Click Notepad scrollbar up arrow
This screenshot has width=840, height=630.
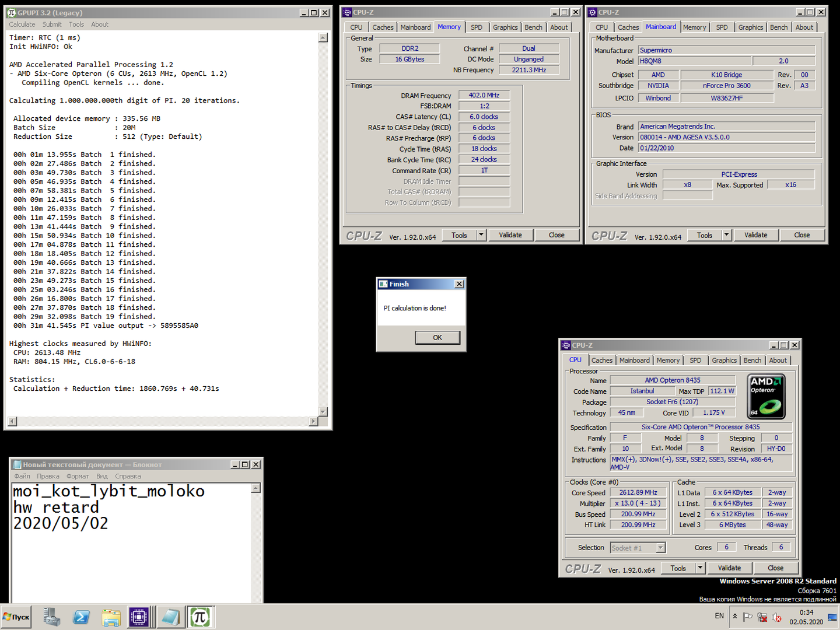tap(256, 489)
